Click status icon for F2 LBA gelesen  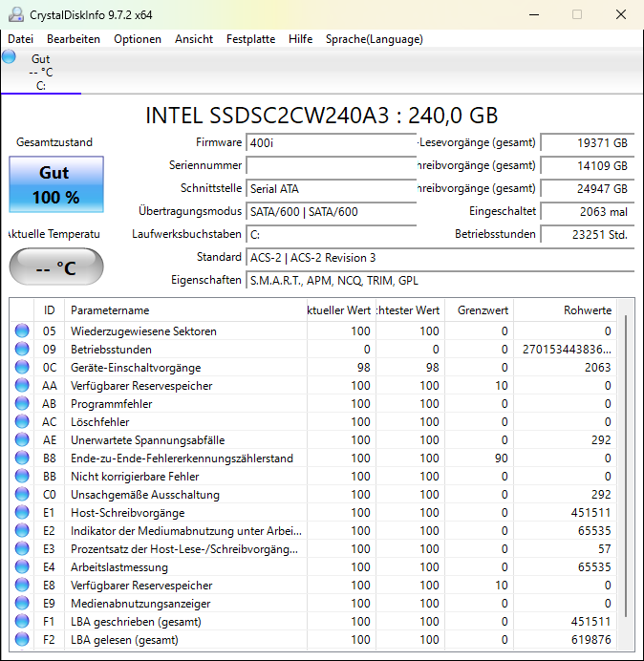(22, 639)
